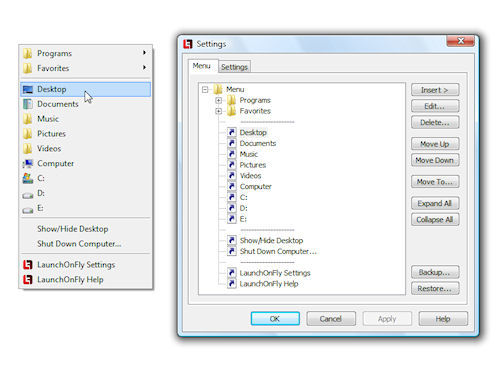Click the shortcut icon beside Desktop in tree
Viewport: 500px width, 375px height.
coord(232,132)
